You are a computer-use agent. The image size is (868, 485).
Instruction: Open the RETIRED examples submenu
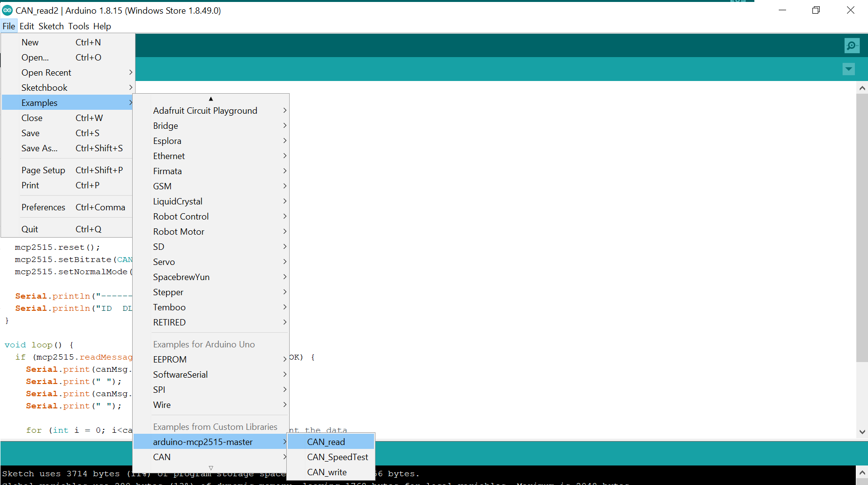coord(211,323)
